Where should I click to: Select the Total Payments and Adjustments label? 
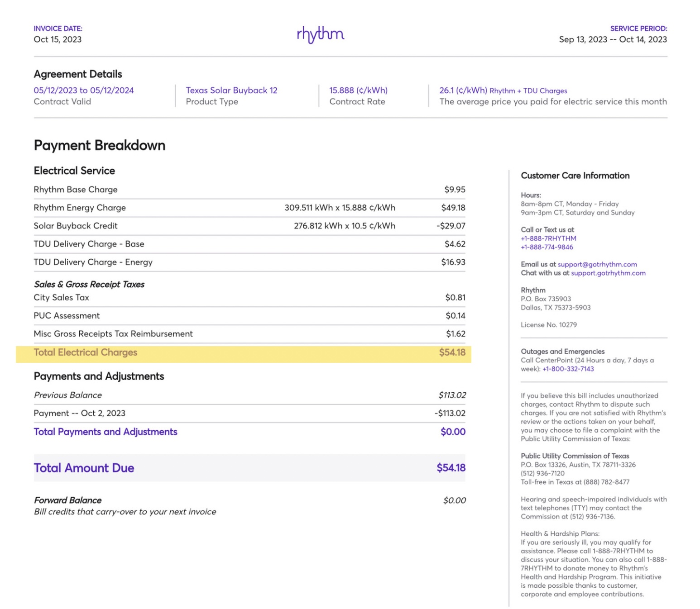105,432
